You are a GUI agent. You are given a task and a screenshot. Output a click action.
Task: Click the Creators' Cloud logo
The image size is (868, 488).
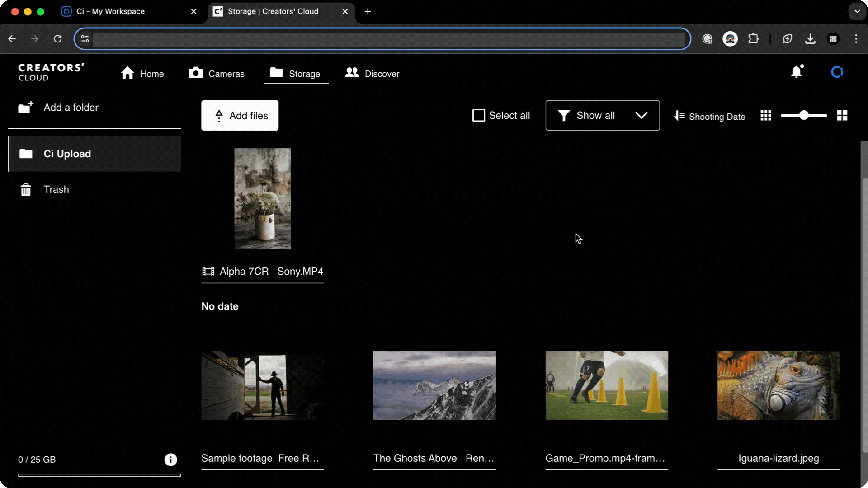click(51, 72)
